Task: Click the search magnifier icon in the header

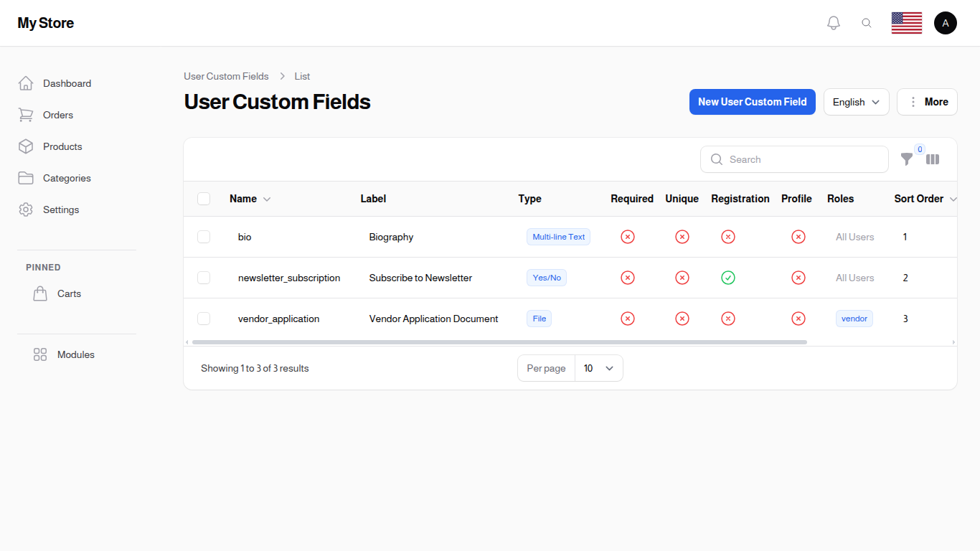Action: (x=867, y=22)
